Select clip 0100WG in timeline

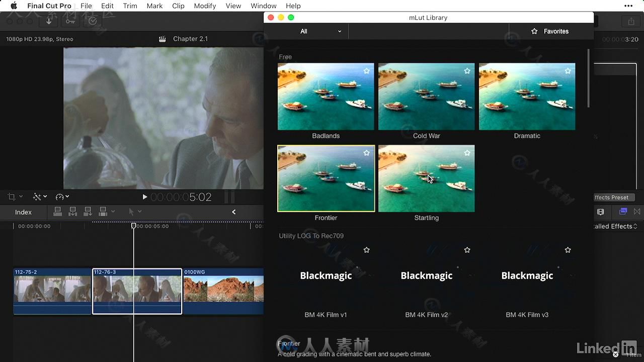pyautogui.click(x=223, y=291)
